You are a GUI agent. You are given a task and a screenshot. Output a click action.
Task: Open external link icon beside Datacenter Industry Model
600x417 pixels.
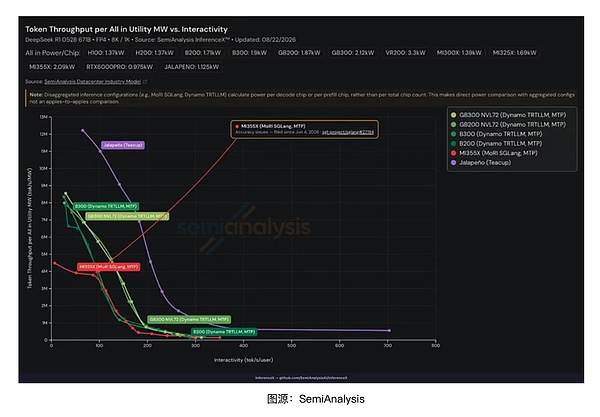[145, 81]
